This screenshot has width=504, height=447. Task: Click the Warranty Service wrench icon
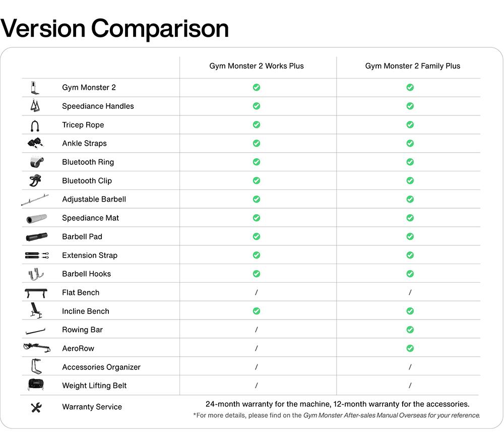click(x=36, y=408)
